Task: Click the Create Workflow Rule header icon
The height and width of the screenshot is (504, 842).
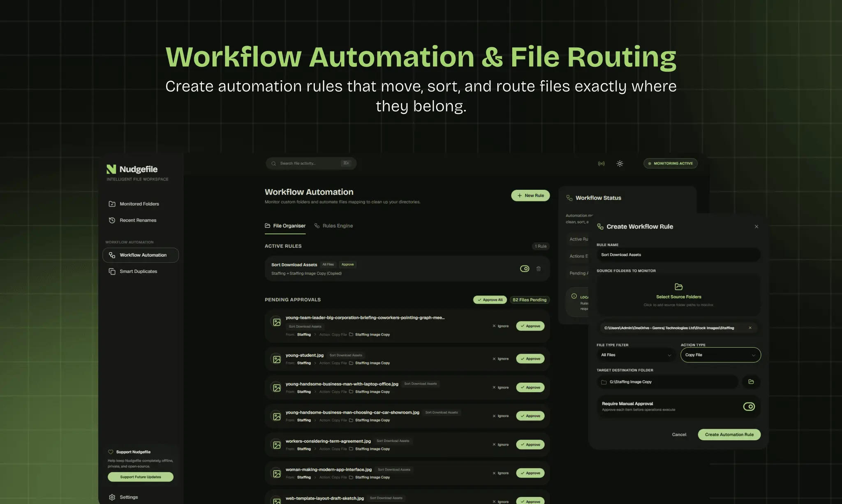Action: coord(600,227)
